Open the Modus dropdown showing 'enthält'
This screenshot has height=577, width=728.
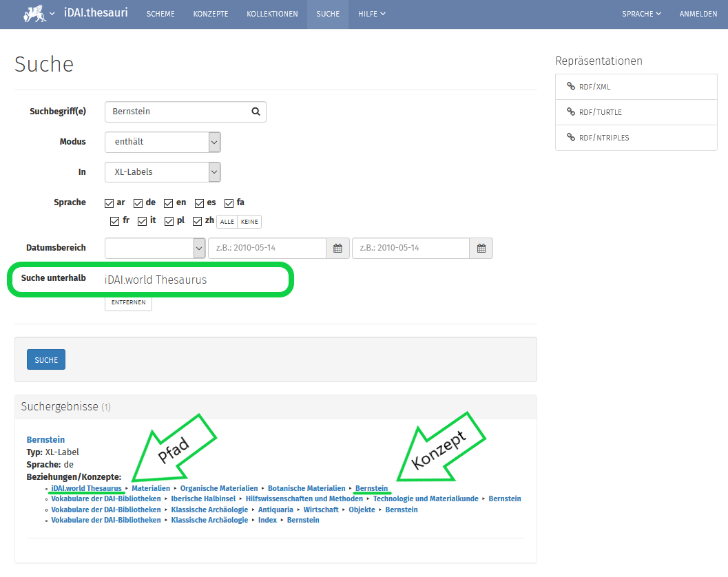[x=163, y=142]
